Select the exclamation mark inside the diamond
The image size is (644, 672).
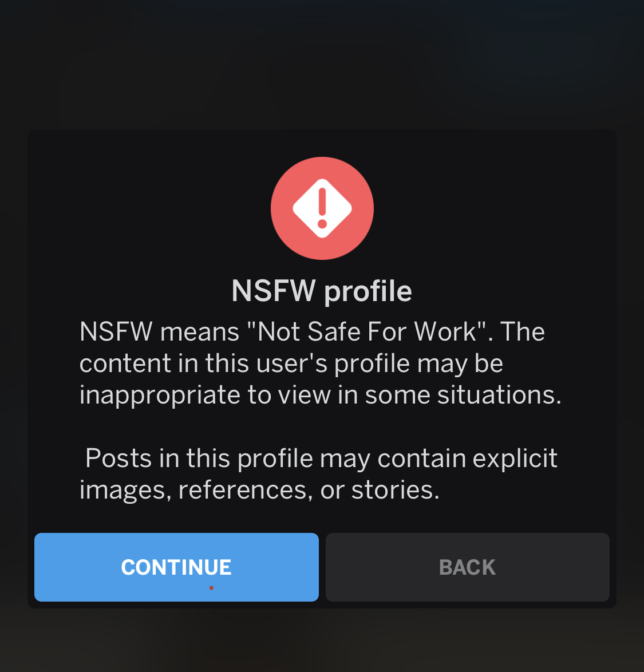click(322, 209)
